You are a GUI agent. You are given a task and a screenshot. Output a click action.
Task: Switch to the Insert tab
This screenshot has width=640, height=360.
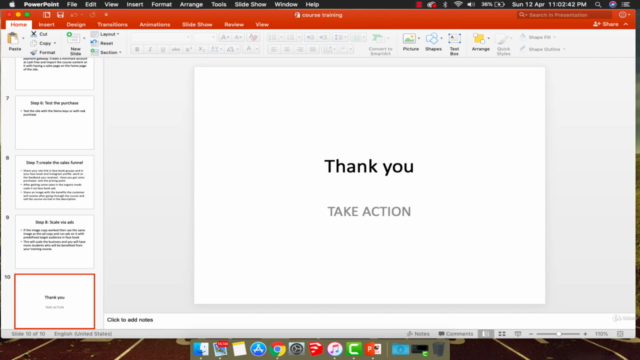tap(46, 24)
